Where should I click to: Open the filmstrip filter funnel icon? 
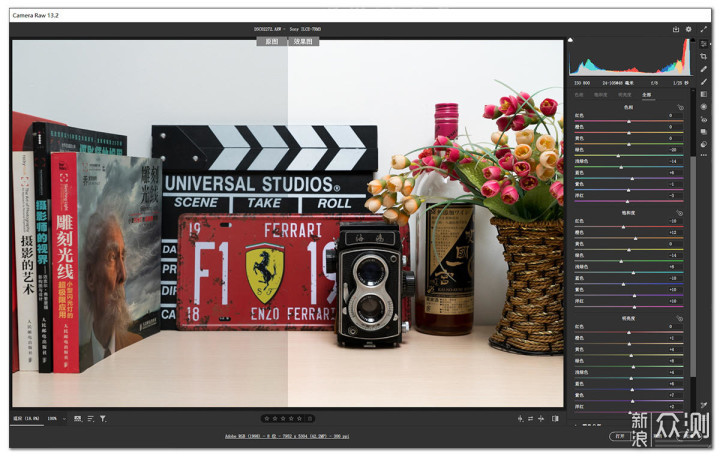click(x=103, y=419)
